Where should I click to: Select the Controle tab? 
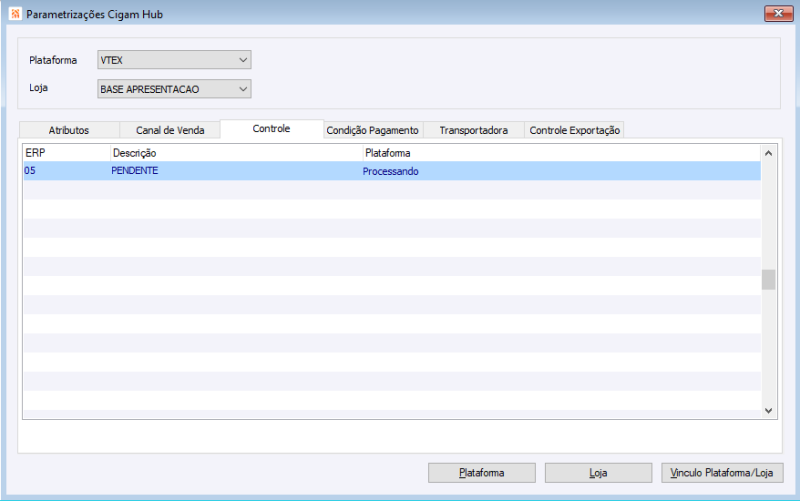coord(271,129)
